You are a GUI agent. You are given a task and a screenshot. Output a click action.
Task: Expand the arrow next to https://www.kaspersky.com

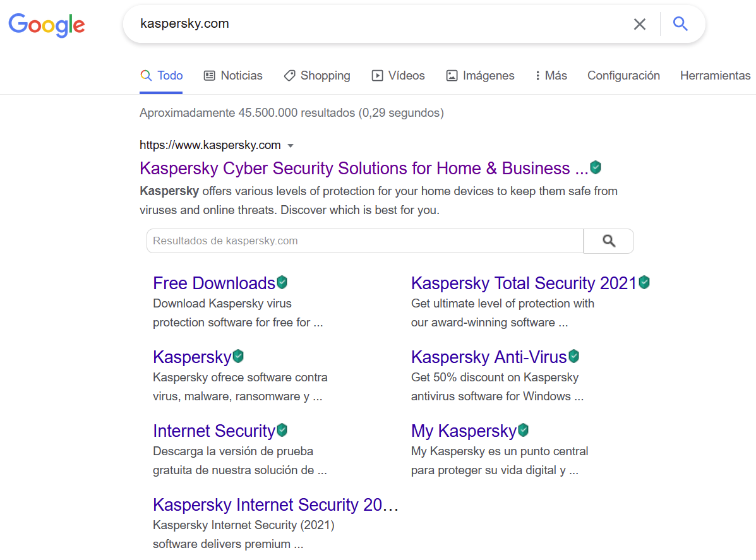click(x=291, y=146)
